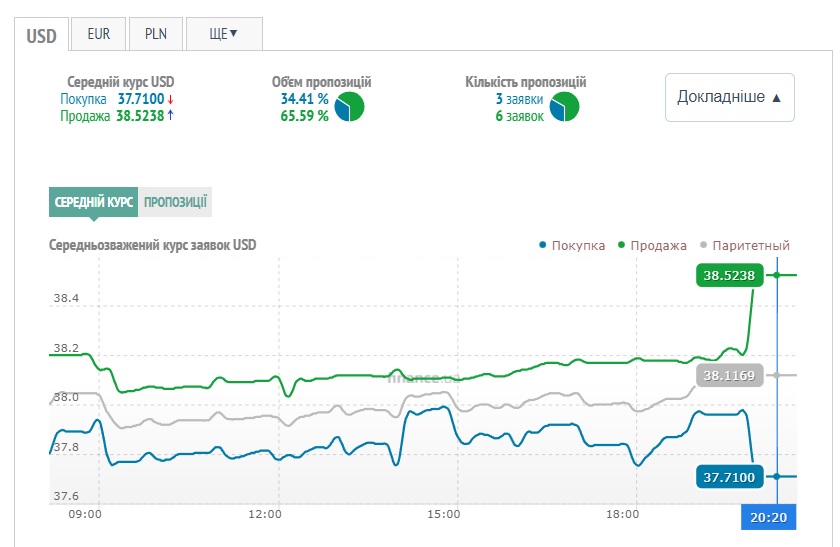The width and height of the screenshot is (840, 547).
Task: Open the ЩЕ currency dropdown
Action: tap(223, 33)
